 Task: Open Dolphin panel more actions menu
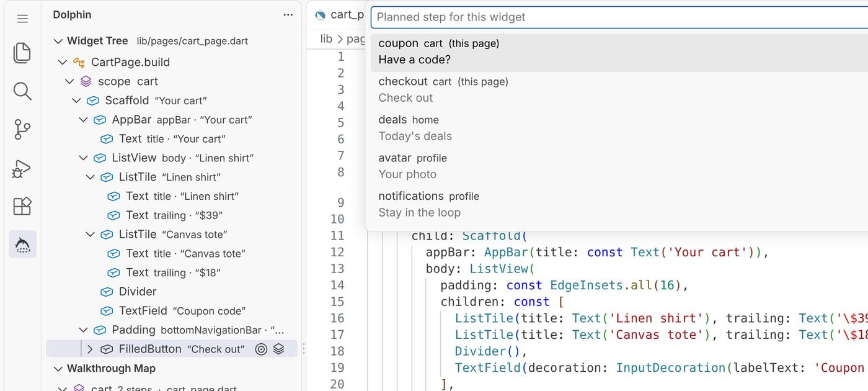[x=288, y=15]
